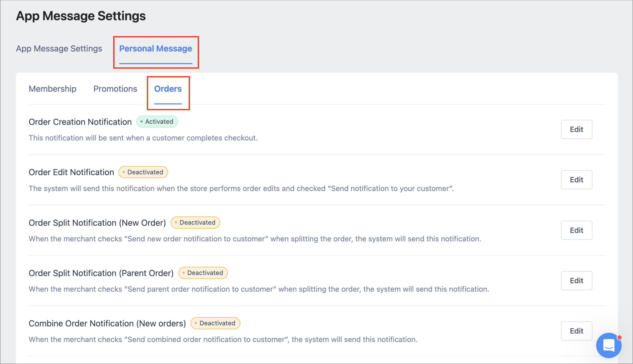
Task: Click description 'Send combined order notification to customer'
Action: point(223,339)
